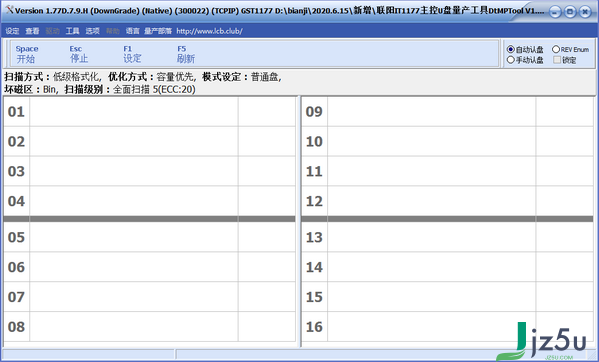Open the 选项 menu
The image size is (599, 362).
(92, 31)
